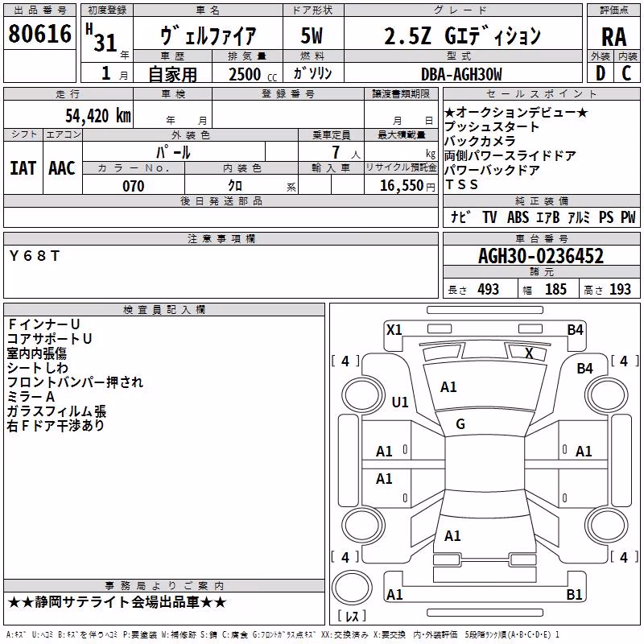
Task: Click the grade 2.5Z Gエディション text
Action: (462, 35)
